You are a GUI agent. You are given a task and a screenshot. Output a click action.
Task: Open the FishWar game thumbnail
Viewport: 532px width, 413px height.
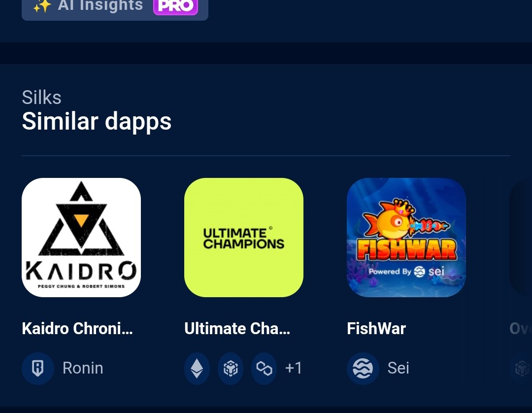point(406,238)
